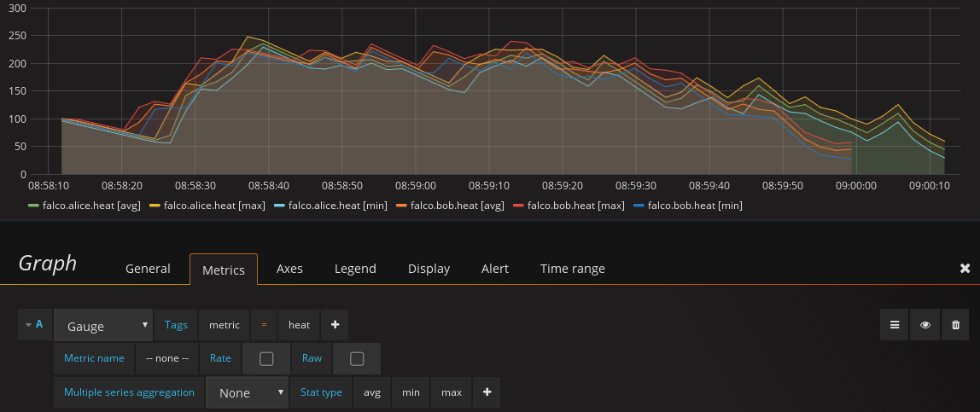Click the -- none -- metric name field
Screen dimensions: 980x412
[x=166, y=358]
